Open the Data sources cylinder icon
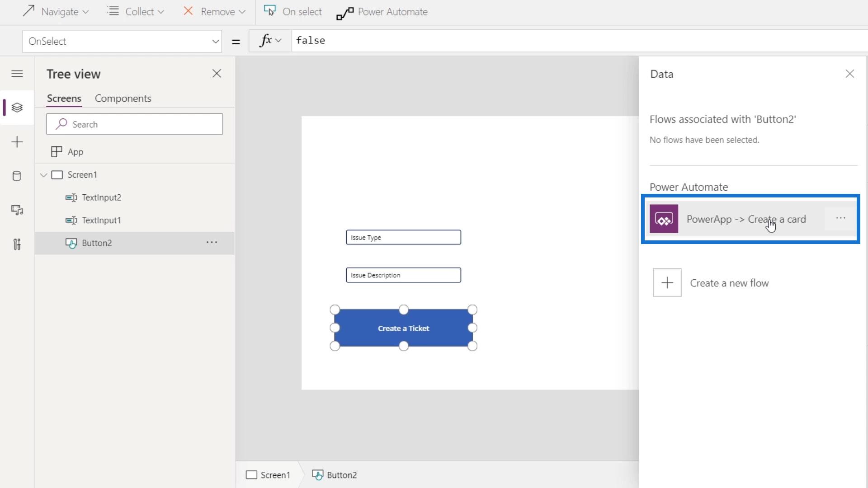The height and width of the screenshot is (488, 868). click(x=17, y=176)
